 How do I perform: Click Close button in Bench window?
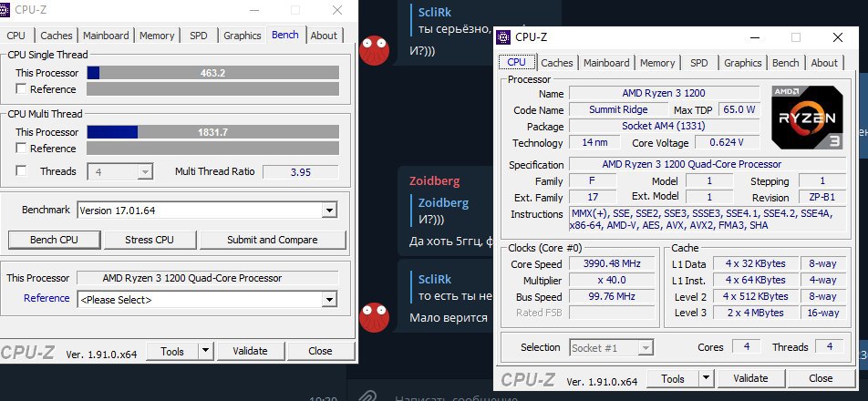(321, 351)
